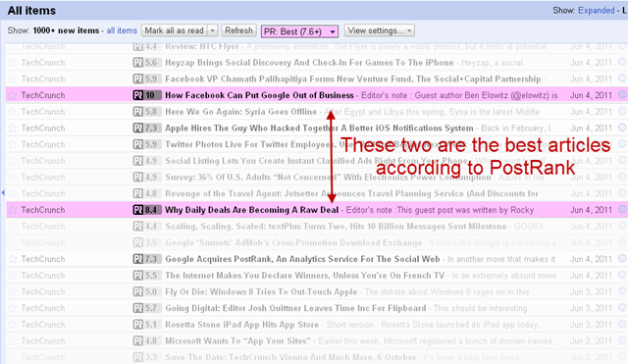
Task: Open original link icon for Fly Or Die article
Action: (x=622, y=291)
